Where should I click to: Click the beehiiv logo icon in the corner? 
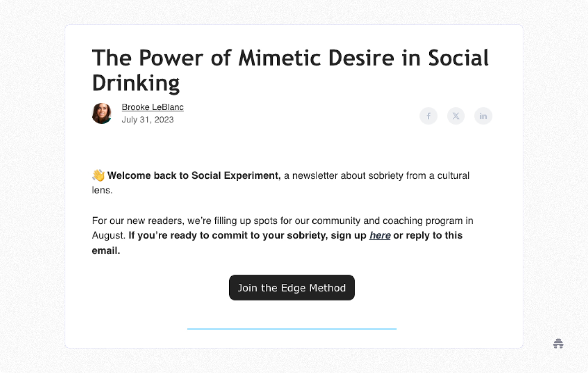(x=558, y=344)
